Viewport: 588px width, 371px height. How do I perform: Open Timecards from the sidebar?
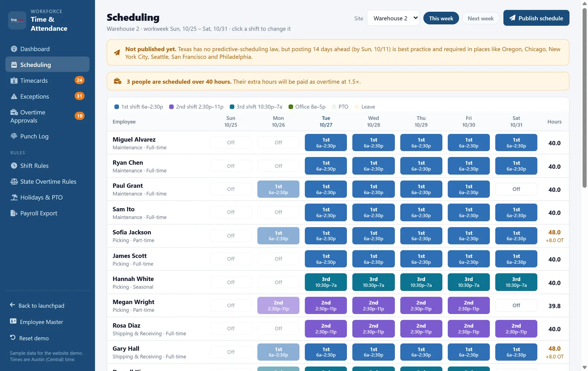pyautogui.click(x=47, y=81)
